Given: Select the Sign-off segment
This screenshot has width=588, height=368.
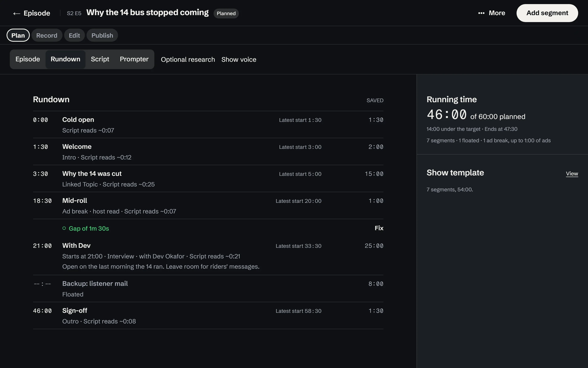Looking at the screenshot, I should (x=208, y=316).
